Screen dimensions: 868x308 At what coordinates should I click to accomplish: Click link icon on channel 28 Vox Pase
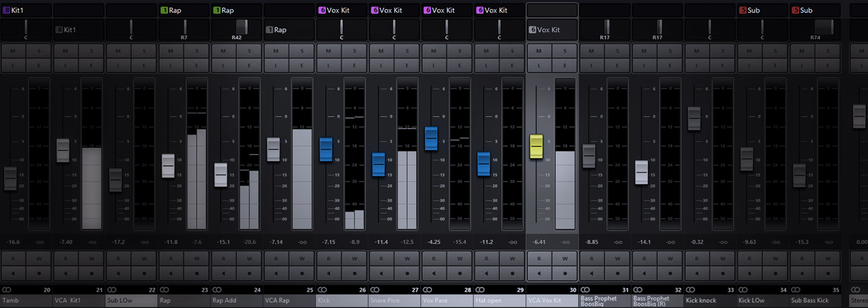[x=427, y=289]
